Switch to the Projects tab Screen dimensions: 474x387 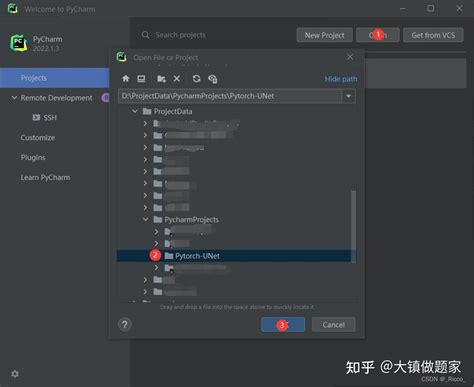click(x=55, y=78)
